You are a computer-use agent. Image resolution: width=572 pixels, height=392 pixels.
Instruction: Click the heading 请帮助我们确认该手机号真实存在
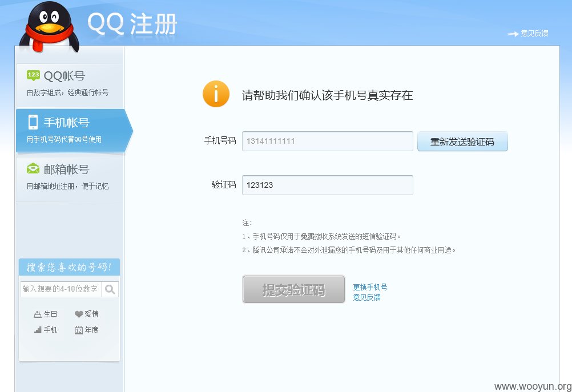tap(327, 95)
